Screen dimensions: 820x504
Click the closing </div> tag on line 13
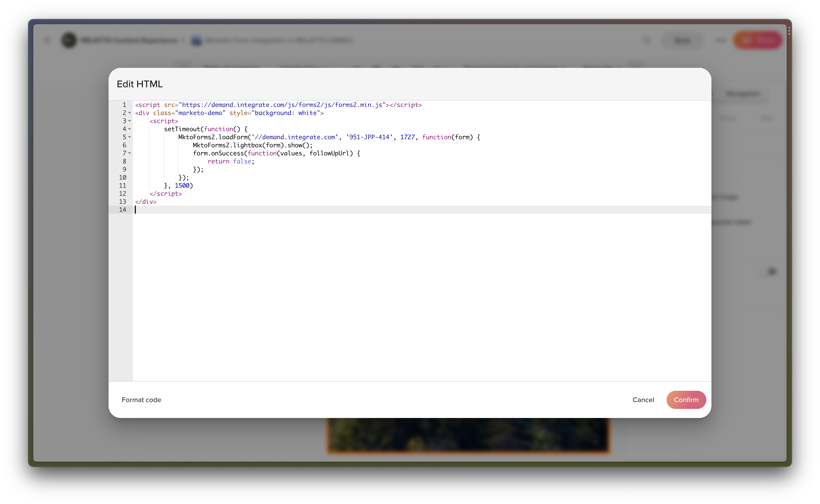click(x=145, y=202)
